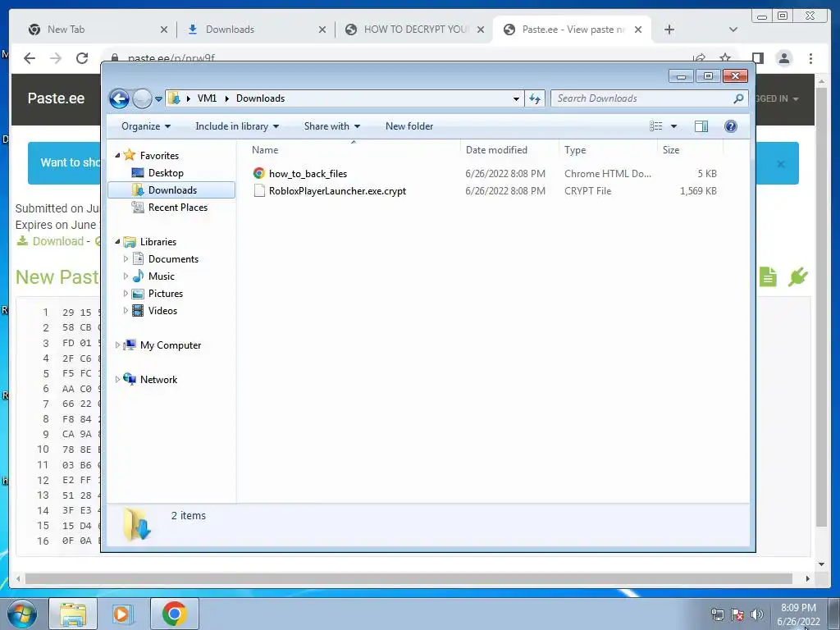Click Explorer help question mark icon
This screenshot has width=840, height=630.
point(731,126)
